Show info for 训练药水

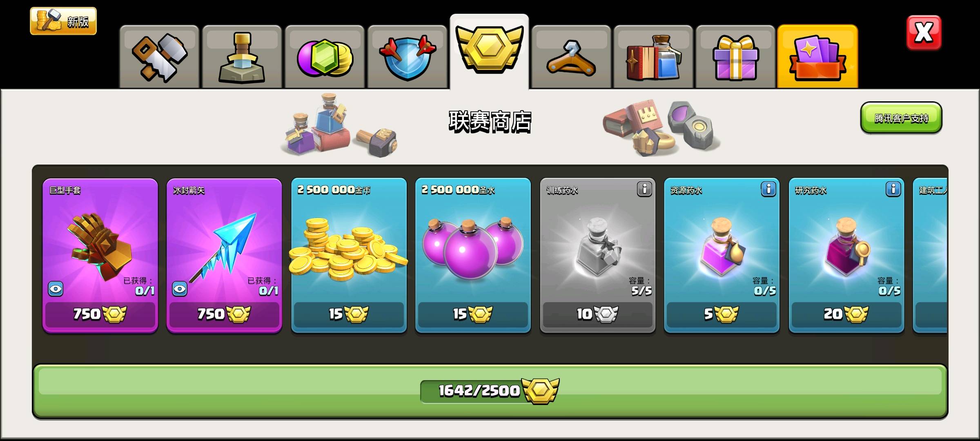644,189
